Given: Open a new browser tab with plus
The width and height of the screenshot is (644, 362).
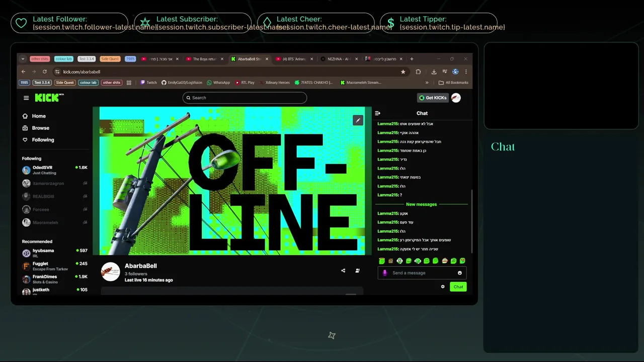Looking at the screenshot, I should click(412, 59).
